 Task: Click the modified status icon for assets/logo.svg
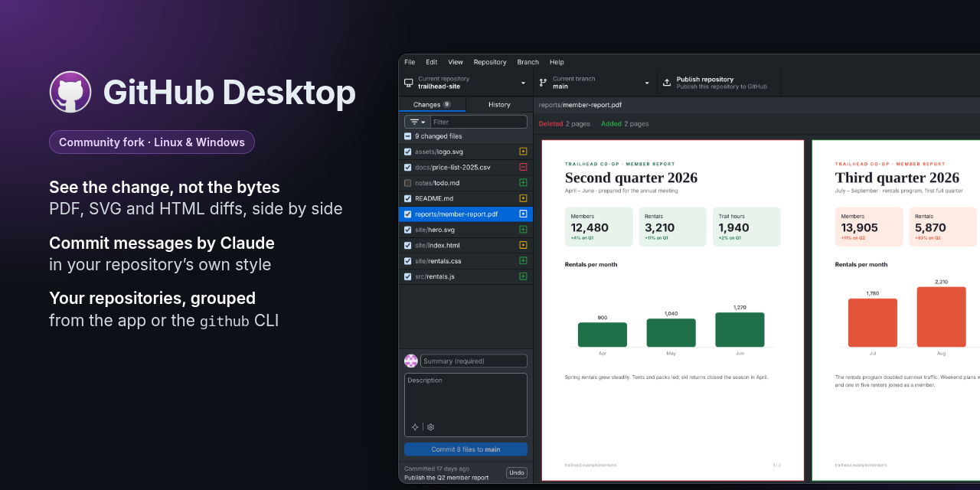click(x=523, y=152)
